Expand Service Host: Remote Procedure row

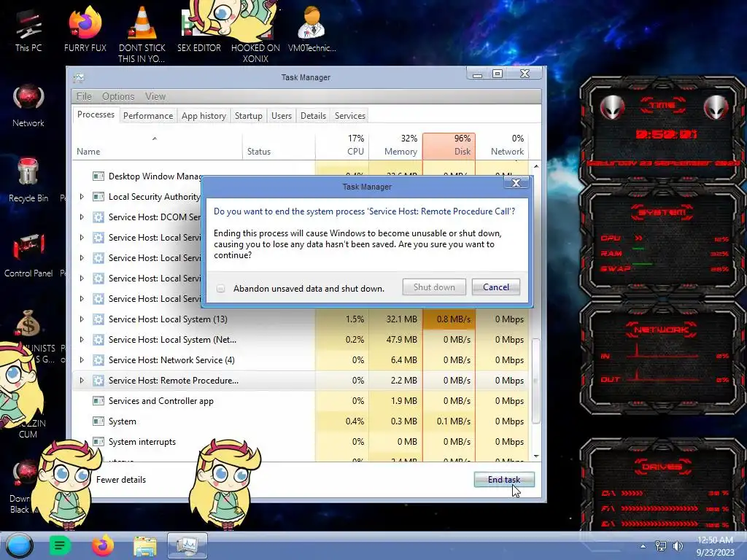pos(82,381)
